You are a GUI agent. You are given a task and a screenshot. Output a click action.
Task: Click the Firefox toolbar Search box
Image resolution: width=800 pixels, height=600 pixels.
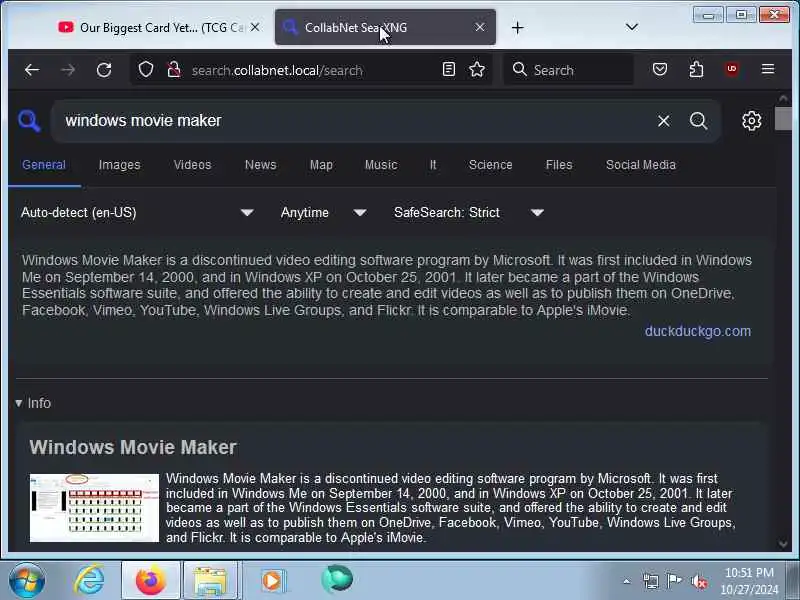pos(569,69)
